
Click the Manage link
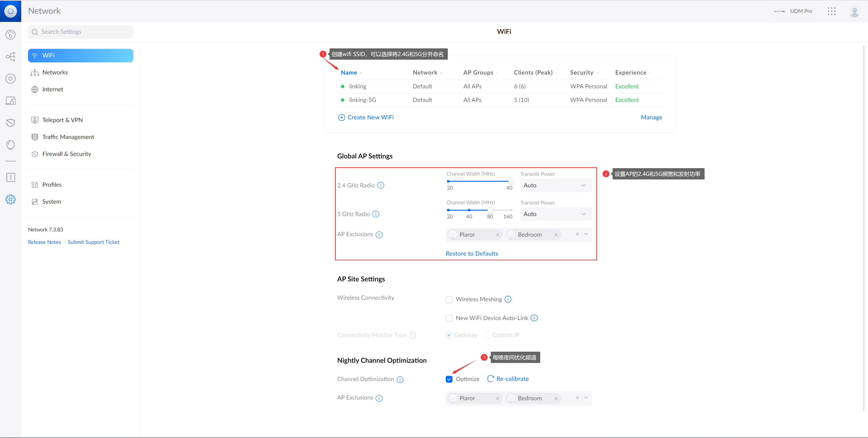pyautogui.click(x=651, y=117)
